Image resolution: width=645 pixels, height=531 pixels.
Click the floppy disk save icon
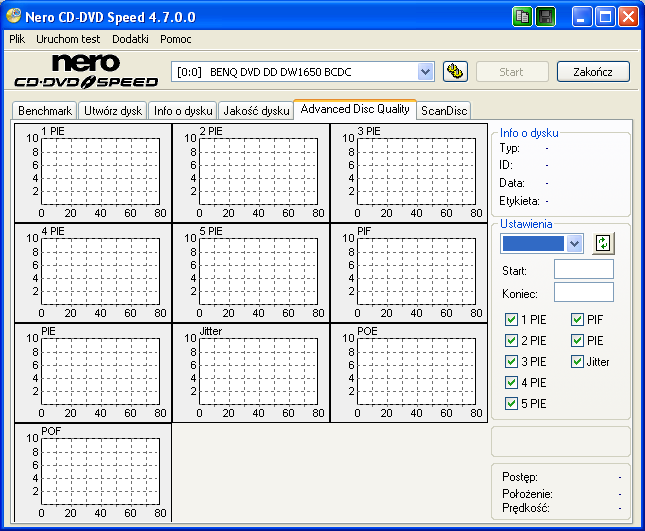coord(546,17)
